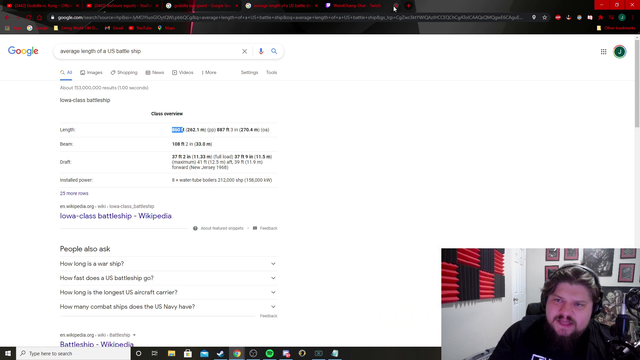The width and height of the screenshot is (640, 360).
Task: Bookmark this page with the star icon
Action: point(544,18)
